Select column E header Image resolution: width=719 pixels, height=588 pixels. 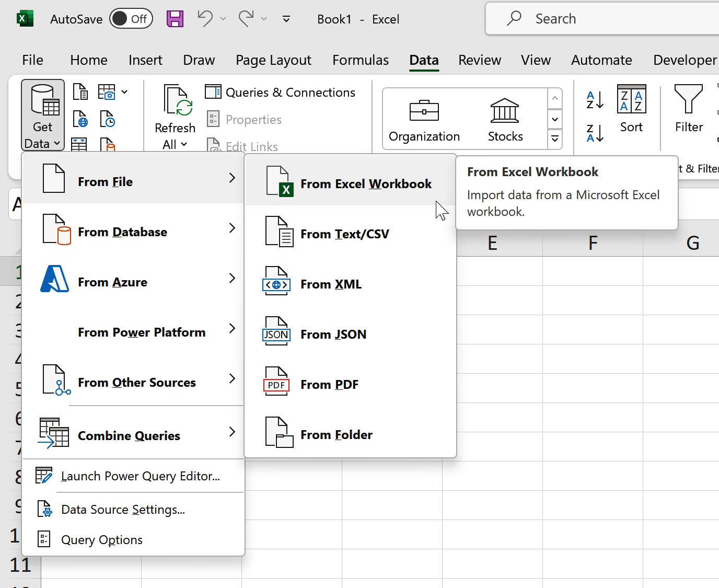pos(492,243)
